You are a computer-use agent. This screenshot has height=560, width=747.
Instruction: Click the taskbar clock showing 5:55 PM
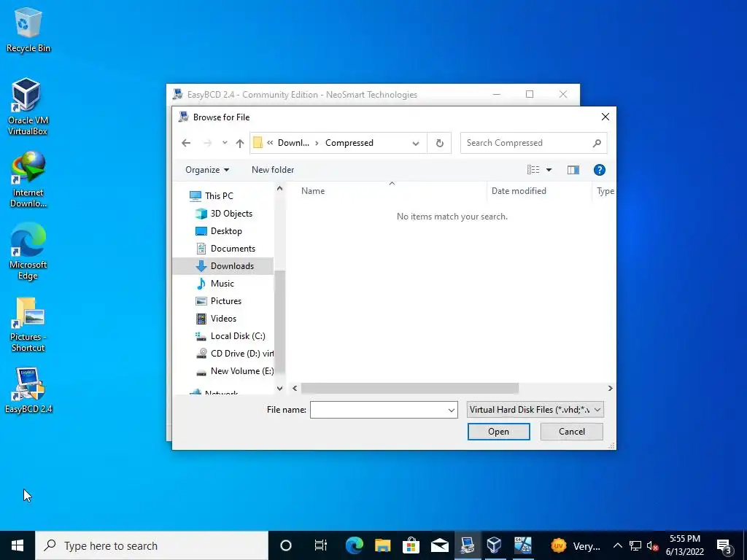(x=684, y=545)
